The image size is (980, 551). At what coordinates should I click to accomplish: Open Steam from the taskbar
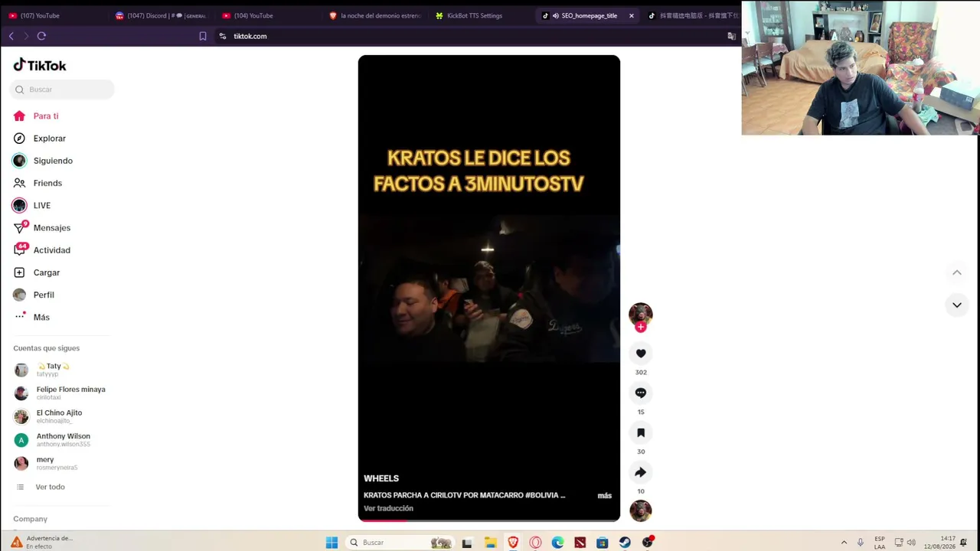pyautogui.click(x=625, y=543)
